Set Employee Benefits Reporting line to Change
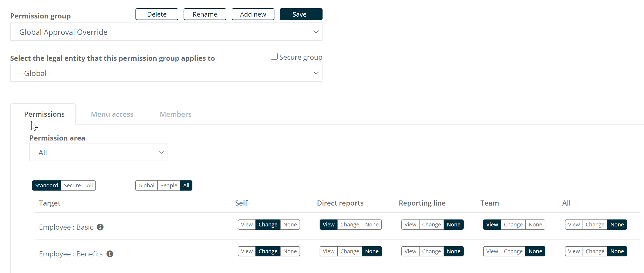644x273 pixels. tap(431, 251)
